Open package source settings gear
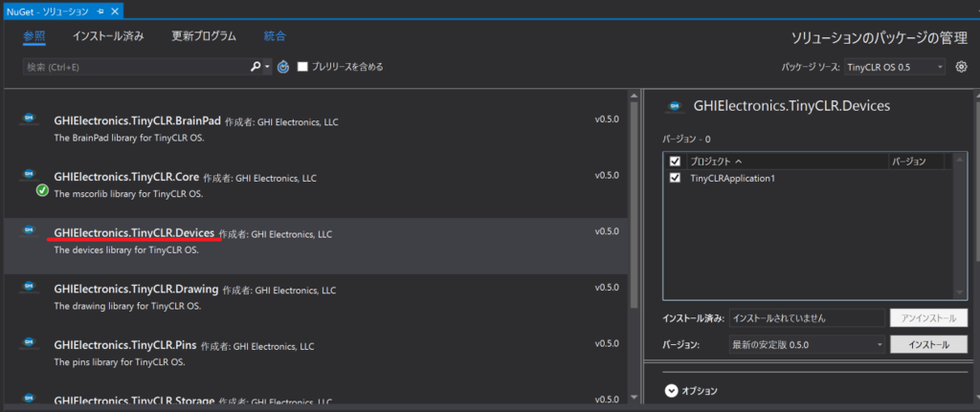 pyautogui.click(x=961, y=67)
